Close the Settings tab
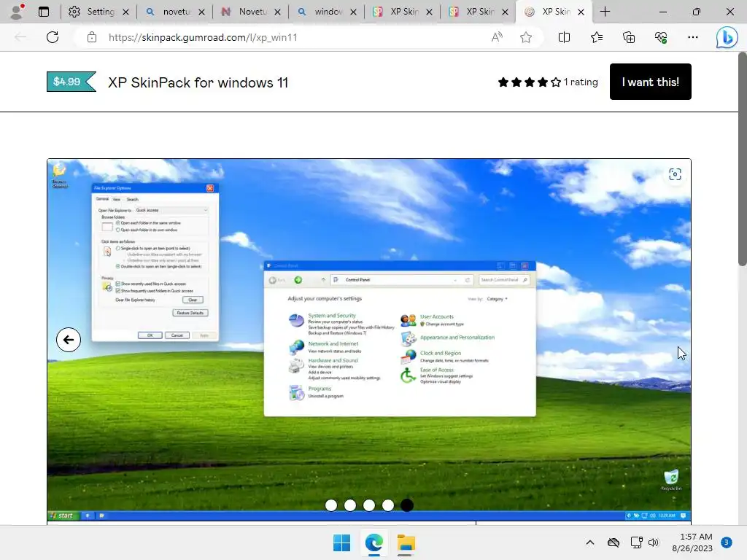 125,12
